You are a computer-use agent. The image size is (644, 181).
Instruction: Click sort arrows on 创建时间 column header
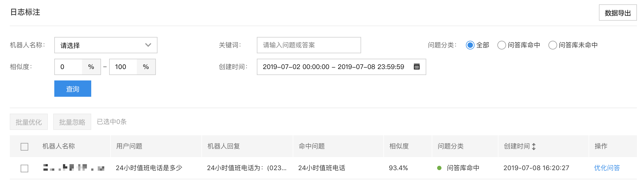point(534,146)
